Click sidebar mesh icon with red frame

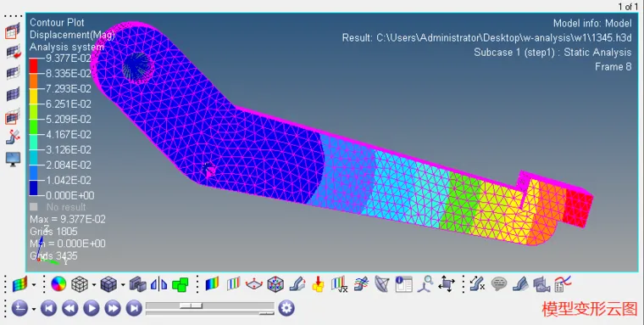tap(13, 117)
